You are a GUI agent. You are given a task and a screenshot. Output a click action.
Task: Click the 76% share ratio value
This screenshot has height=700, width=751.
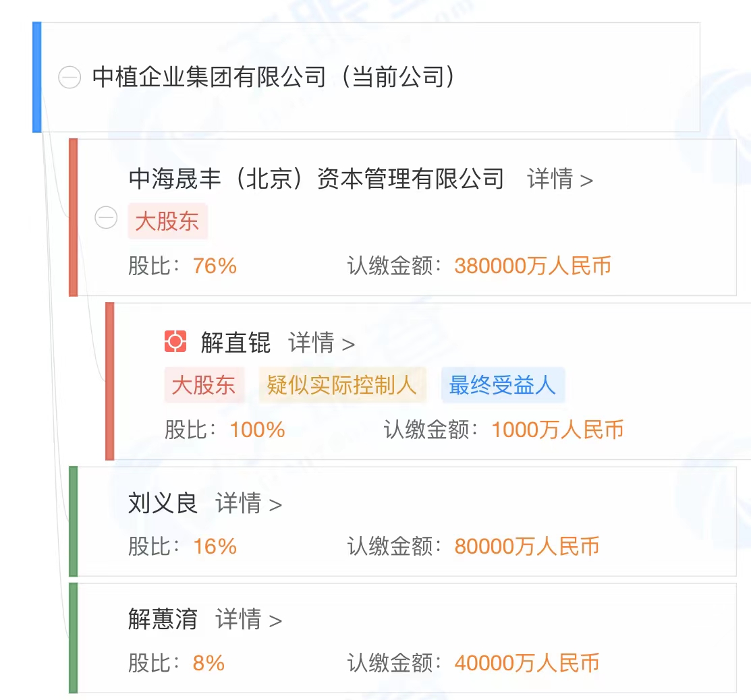pos(215,266)
